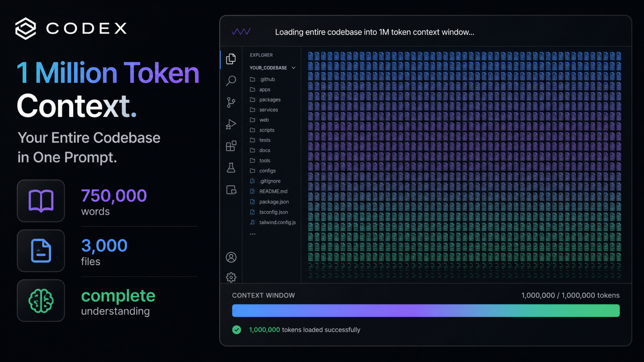Viewport: 644px width, 362px height.
Task: Click the EXPLORER panel title
Action: (x=261, y=55)
